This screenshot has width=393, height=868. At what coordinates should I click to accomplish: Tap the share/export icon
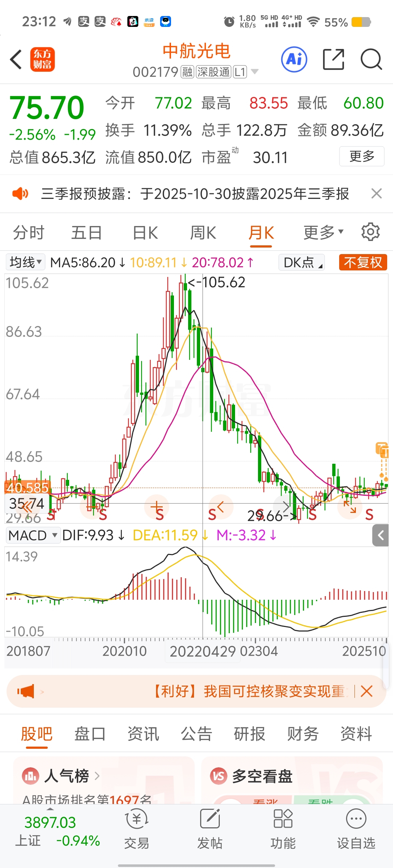tap(333, 59)
